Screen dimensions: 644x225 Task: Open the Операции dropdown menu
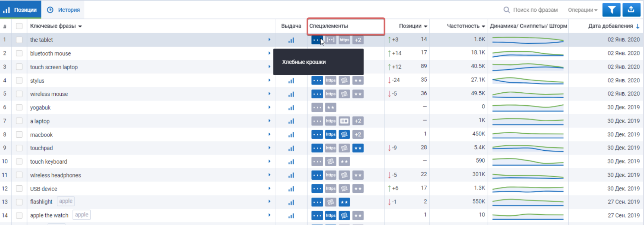point(582,10)
